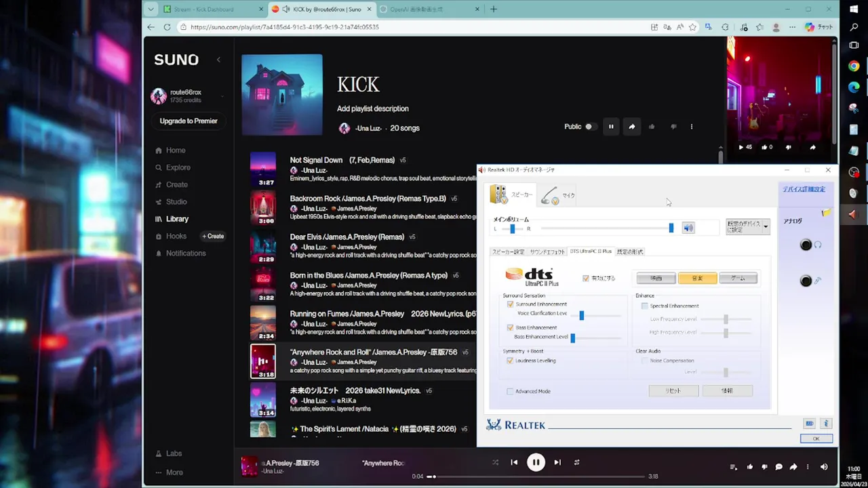Open the connector settings folder icon

coord(826,213)
